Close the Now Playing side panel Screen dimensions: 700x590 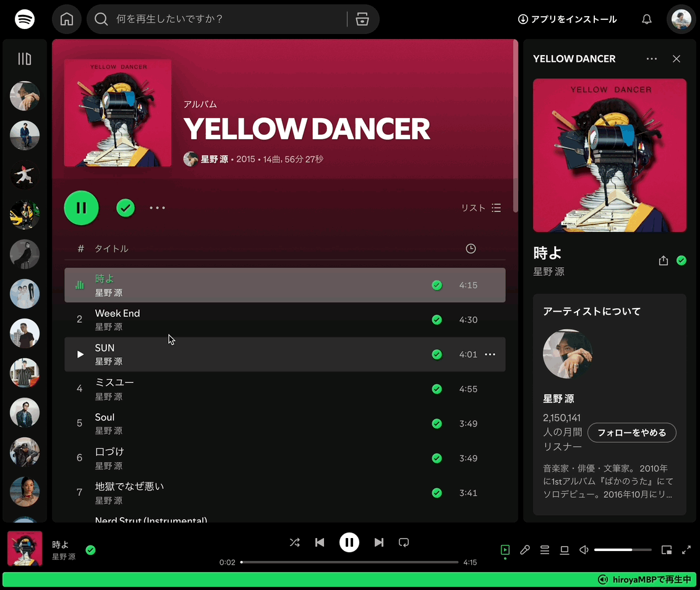[677, 59]
